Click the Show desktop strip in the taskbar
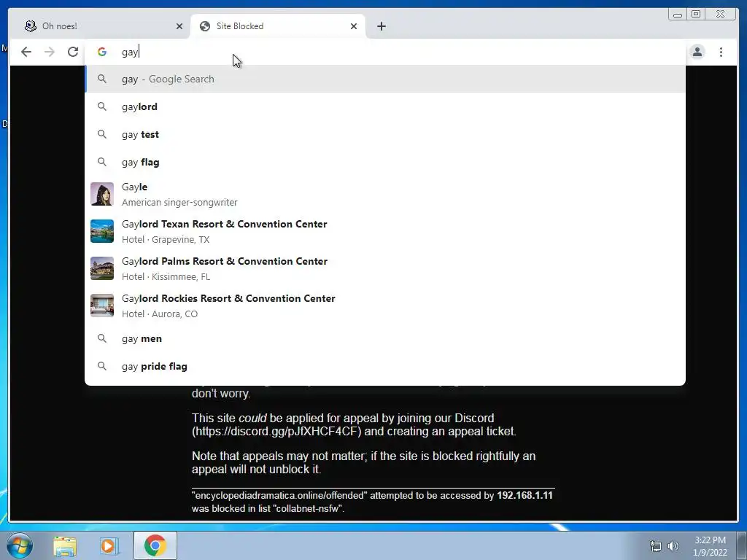The width and height of the screenshot is (747, 560). tap(742, 545)
